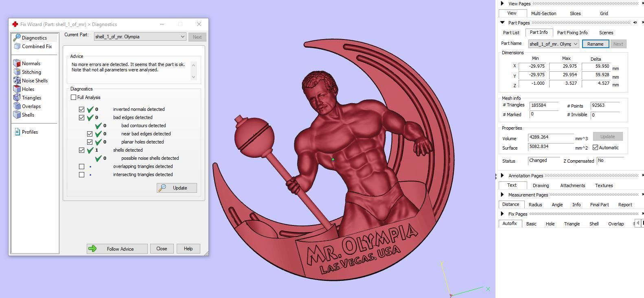
Task: Collapse the Part Pages section
Action: point(502,22)
